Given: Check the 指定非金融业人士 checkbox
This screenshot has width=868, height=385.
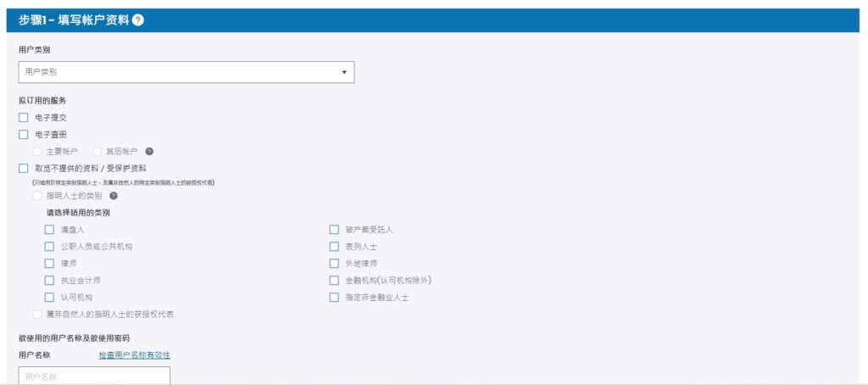Looking at the screenshot, I should point(334,297).
